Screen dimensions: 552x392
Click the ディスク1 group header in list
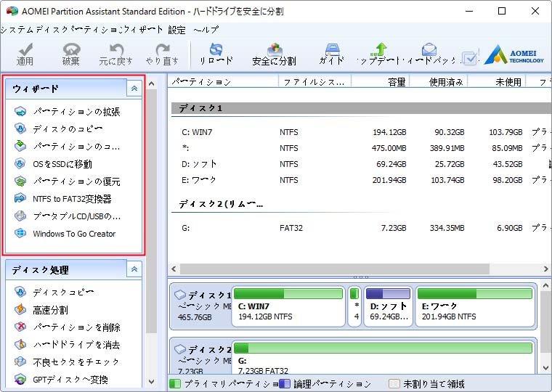click(x=361, y=108)
